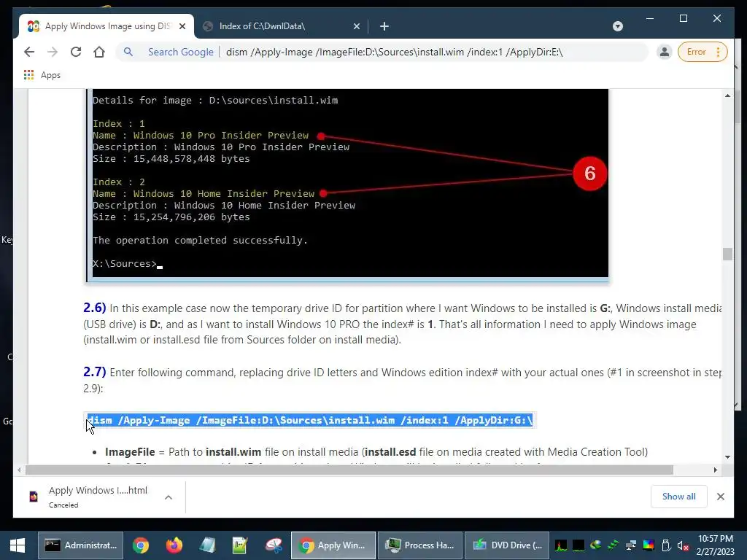Viewport: 747px width, 560px height.
Task: Go back to previous page
Action: coord(29,52)
